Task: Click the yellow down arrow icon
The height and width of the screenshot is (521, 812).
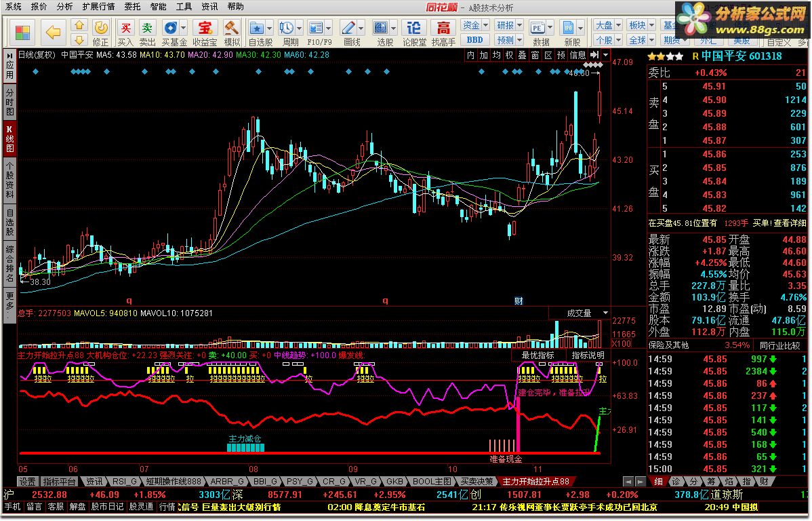Action: [79, 39]
